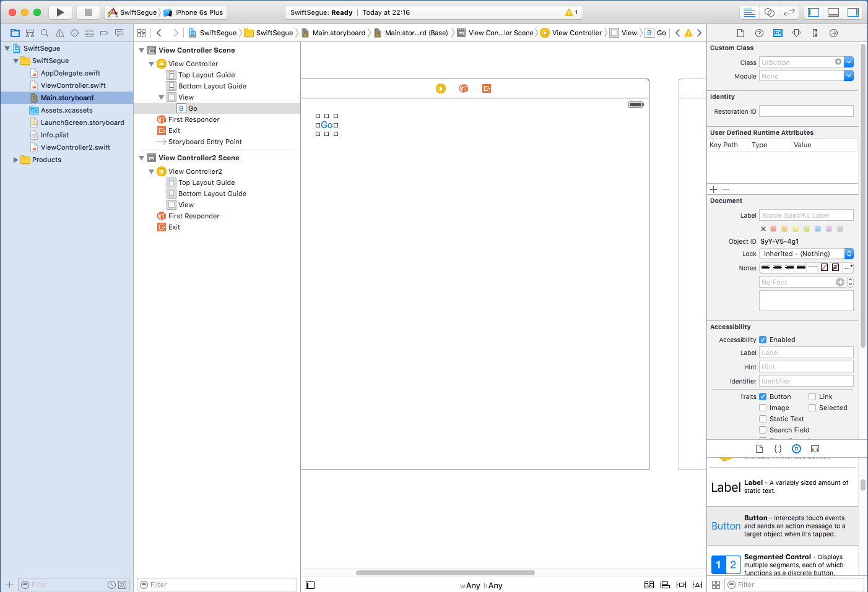This screenshot has height=592, width=868.
Task: Open the Class dropdown arrow
Action: 849,62
